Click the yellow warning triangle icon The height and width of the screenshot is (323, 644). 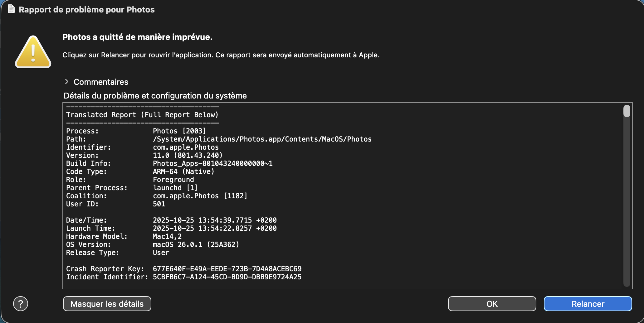click(x=33, y=52)
